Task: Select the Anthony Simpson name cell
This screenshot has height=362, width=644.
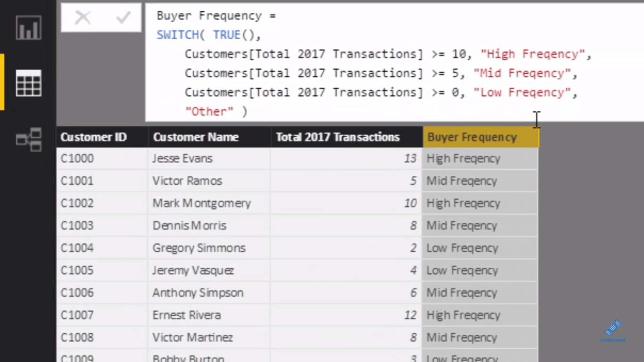Action: tap(209, 293)
